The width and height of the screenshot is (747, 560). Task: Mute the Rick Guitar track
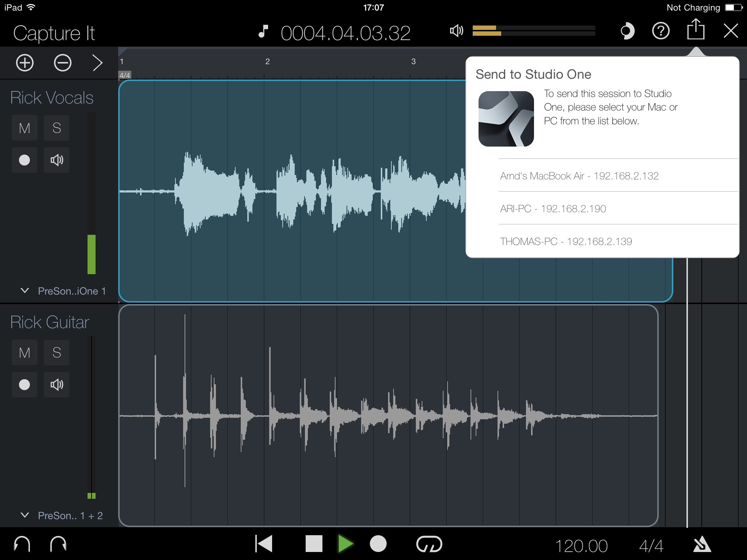[x=24, y=353]
